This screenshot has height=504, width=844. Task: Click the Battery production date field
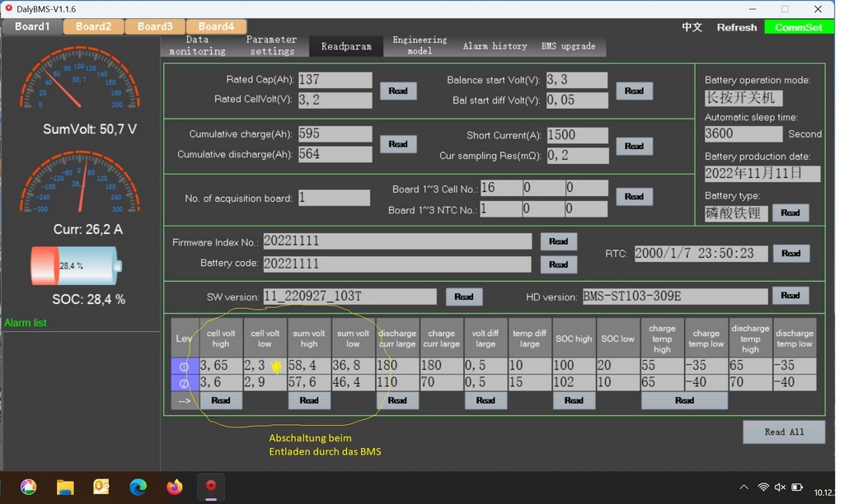tap(762, 174)
